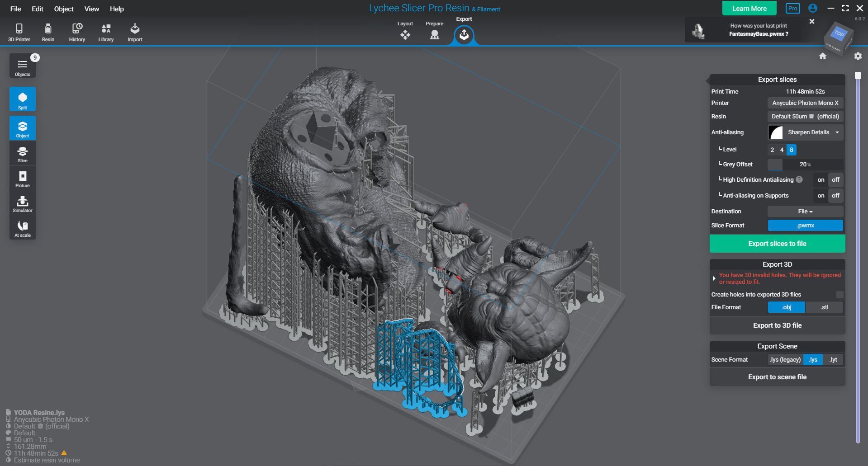Turn High Definition Antialiasing off
Viewport: 868px width, 466px height.
click(835, 179)
